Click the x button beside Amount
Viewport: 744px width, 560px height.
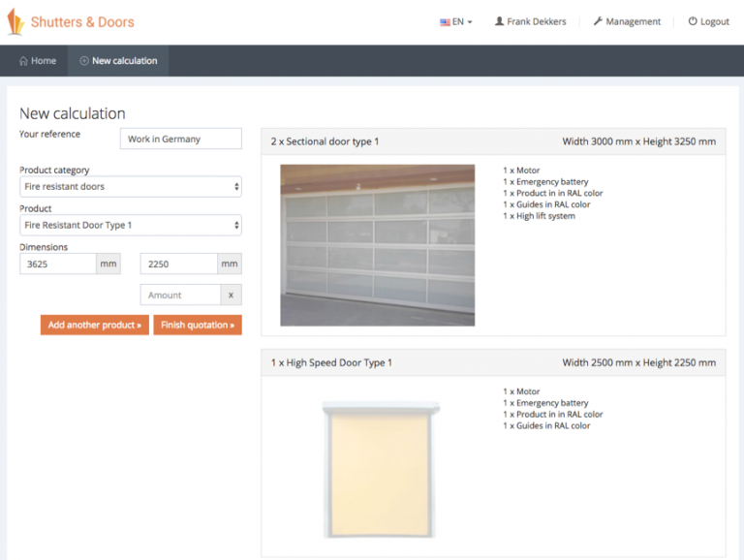232,295
